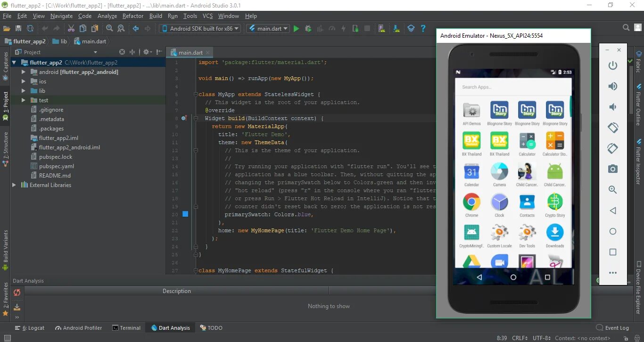Open the VCS menu

click(207, 16)
